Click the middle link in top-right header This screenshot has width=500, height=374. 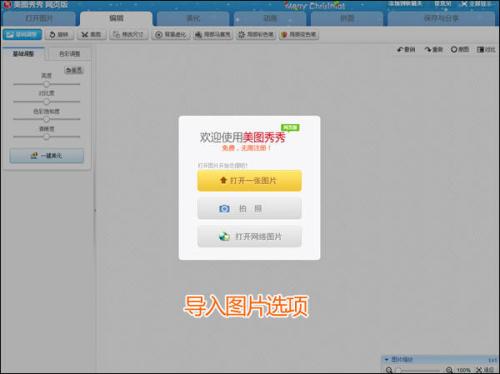pos(443,4)
